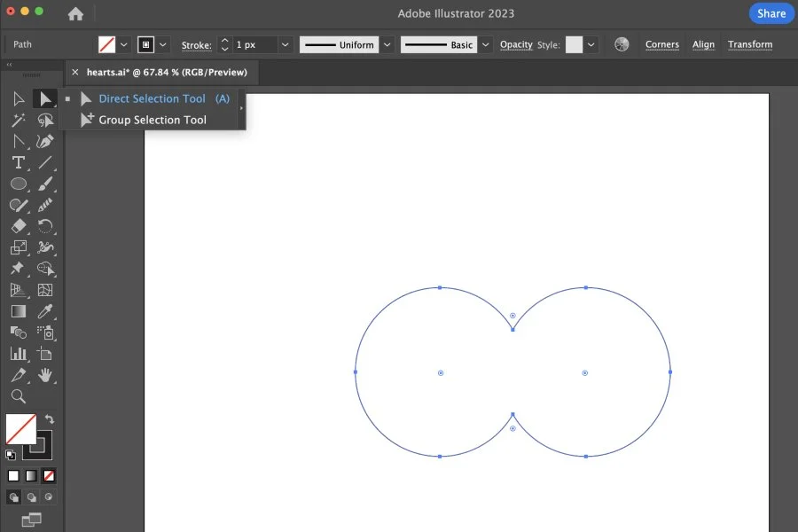Select the Ellipse tool
This screenshot has height=532, width=798.
click(x=19, y=184)
